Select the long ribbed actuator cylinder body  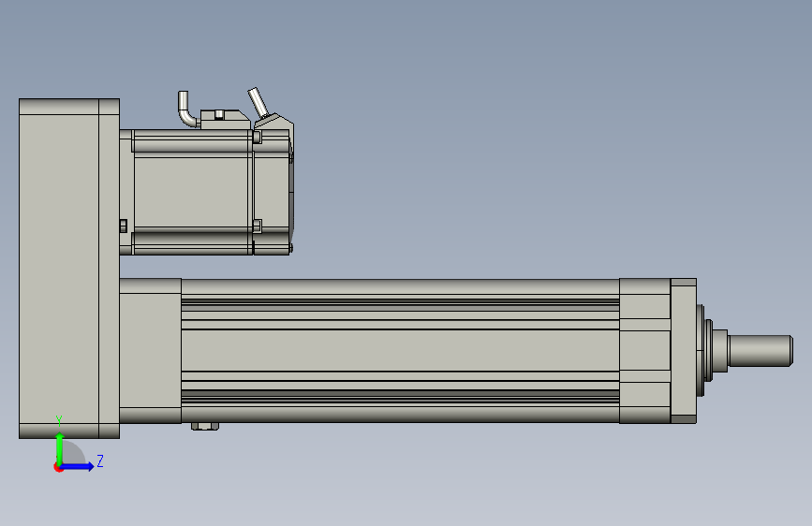click(400, 350)
